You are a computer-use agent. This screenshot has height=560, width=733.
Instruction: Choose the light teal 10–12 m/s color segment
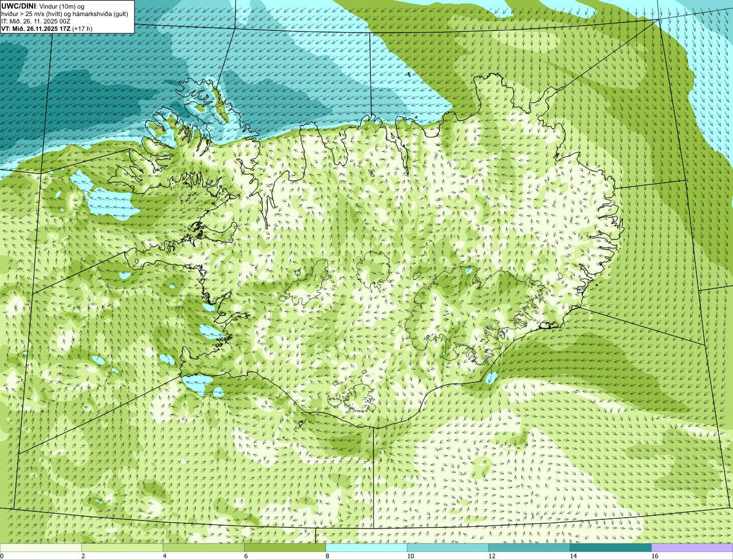click(448, 548)
